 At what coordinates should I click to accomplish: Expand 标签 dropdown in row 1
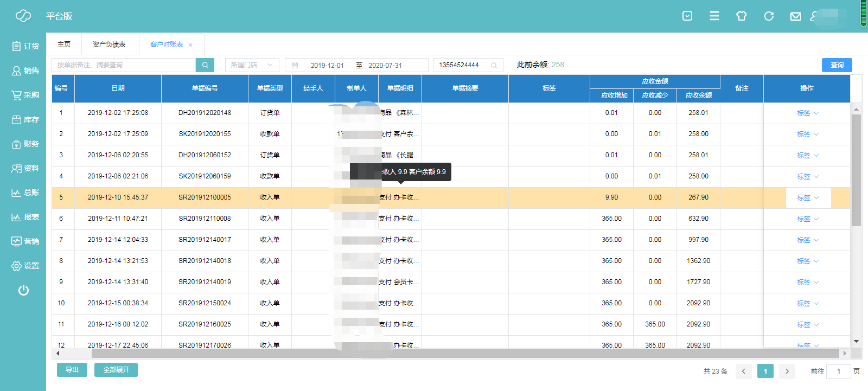point(807,113)
